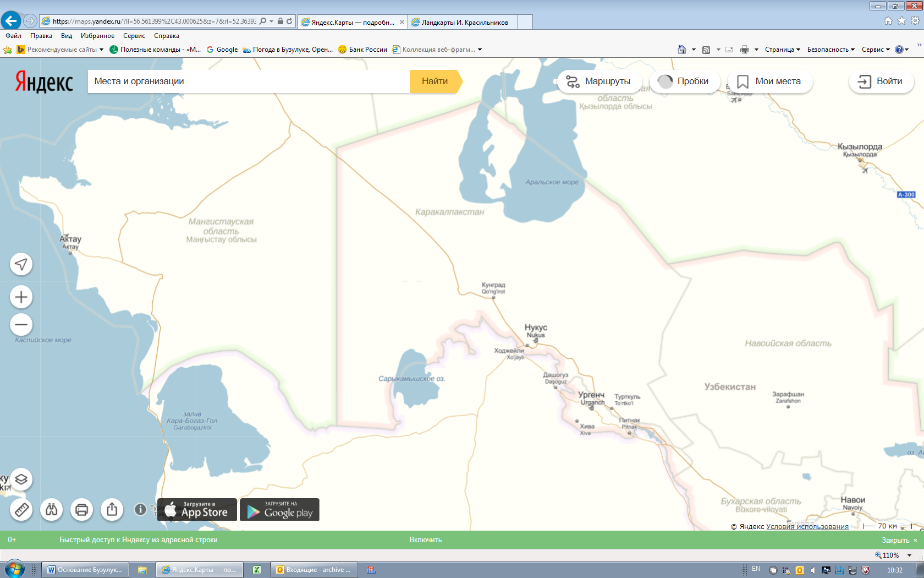Open the address bar dropdown arrow
Screen dimensions: 924x578
(272, 21)
